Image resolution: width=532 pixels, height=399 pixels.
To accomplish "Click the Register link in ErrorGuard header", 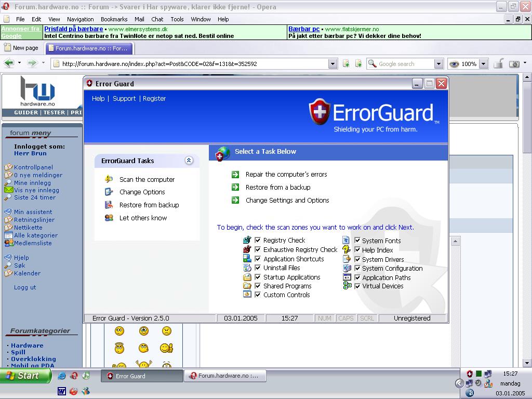I will tap(154, 98).
